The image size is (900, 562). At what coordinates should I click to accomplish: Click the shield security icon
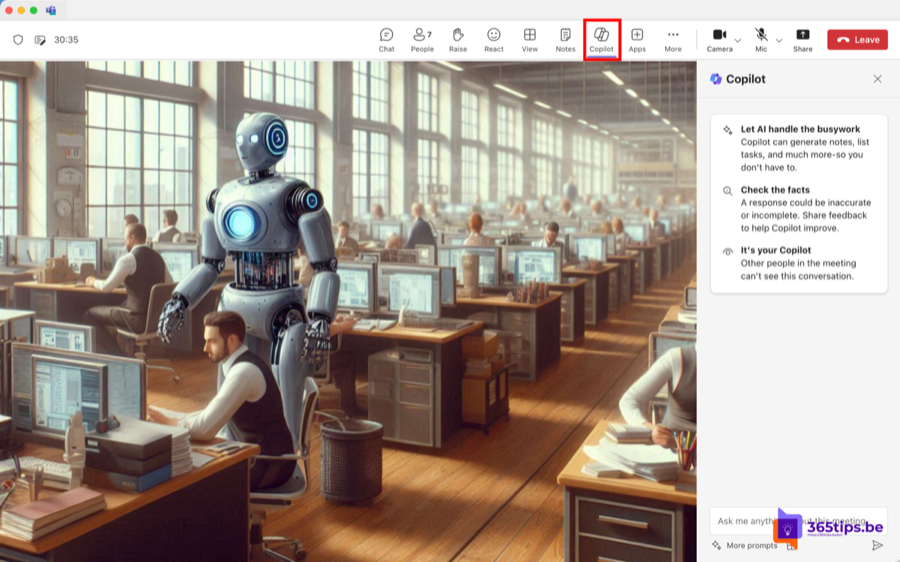[x=18, y=40]
